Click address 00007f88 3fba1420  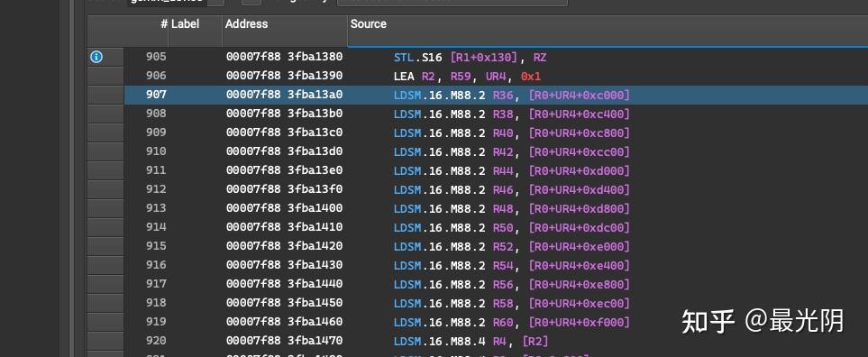(x=284, y=246)
